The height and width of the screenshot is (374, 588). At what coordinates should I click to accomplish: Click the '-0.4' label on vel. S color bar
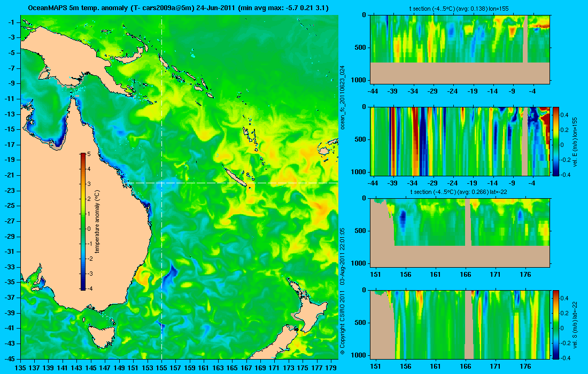[x=566, y=357]
